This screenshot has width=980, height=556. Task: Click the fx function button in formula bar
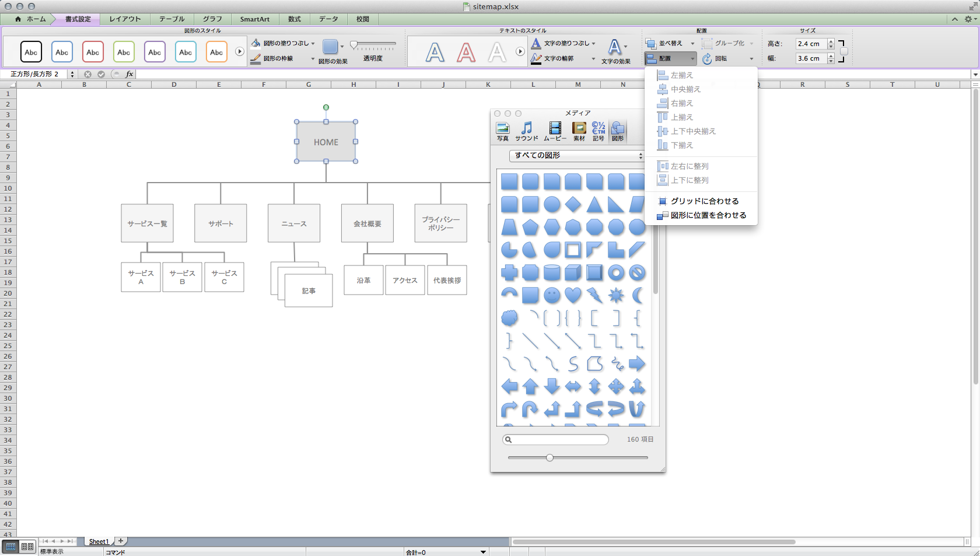(x=129, y=74)
